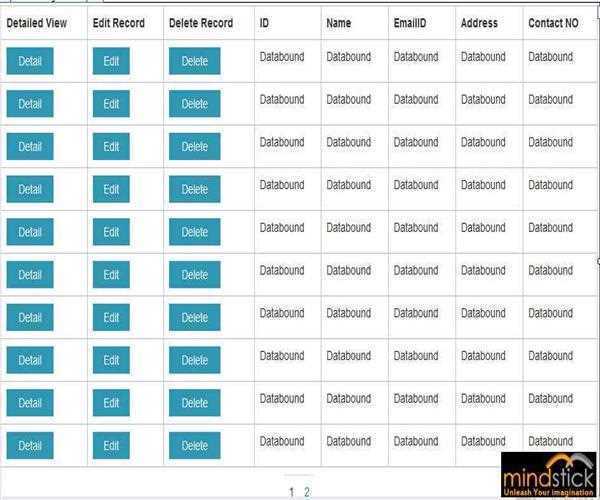600x500 pixels.
Task: Click the Address column header
Action: pos(479,23)
